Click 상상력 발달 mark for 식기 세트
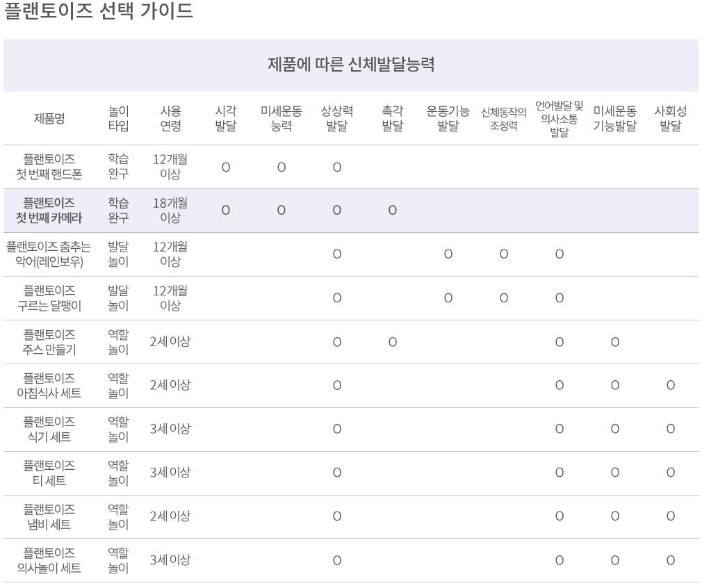This screenshot has height=588, width=702. click(x=337, y=429)
